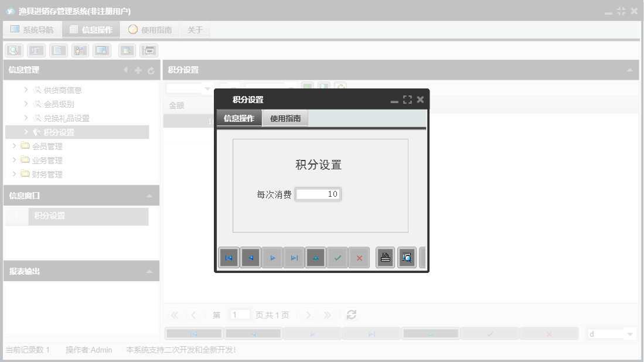Cancel changes with the red X icon
The height and width of the screenshot is (362, 644).
(x=359, y=257)
